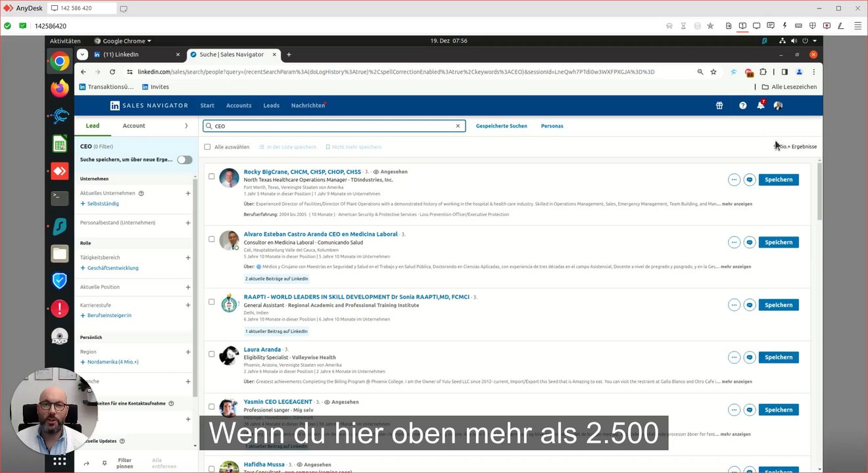Open the Personas link

coord(552,126)
